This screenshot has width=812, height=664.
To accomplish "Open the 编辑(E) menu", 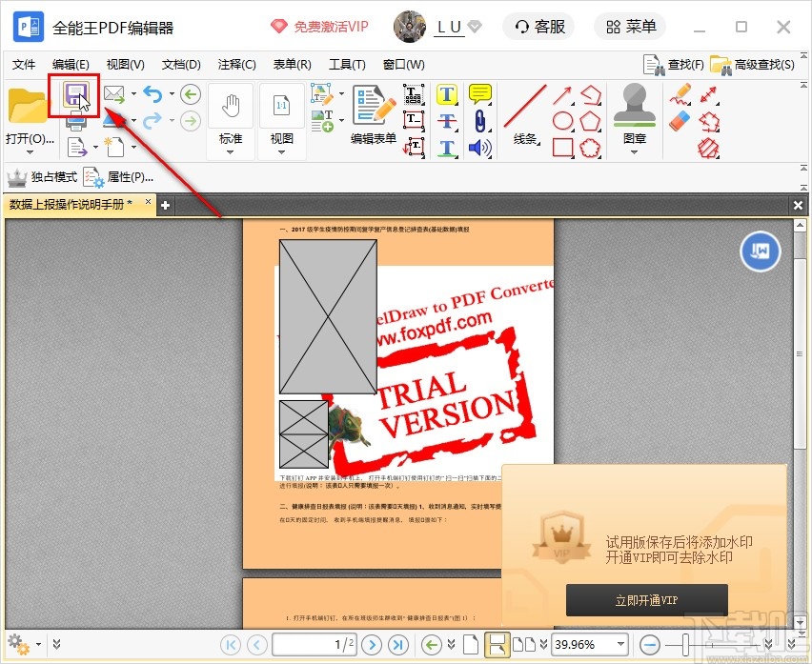I will click(71, 65).
